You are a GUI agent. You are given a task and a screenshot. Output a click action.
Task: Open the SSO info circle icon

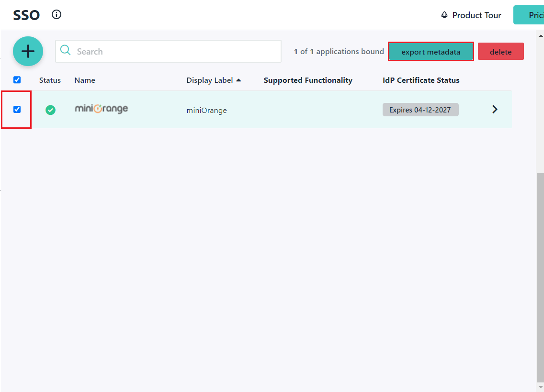[57, 14]
